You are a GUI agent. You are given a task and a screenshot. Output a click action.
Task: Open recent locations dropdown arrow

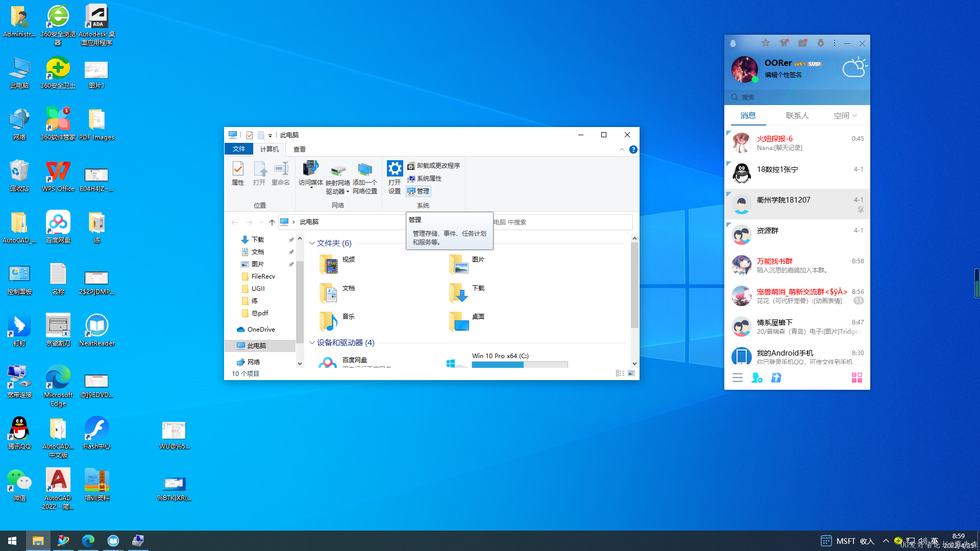261,222
